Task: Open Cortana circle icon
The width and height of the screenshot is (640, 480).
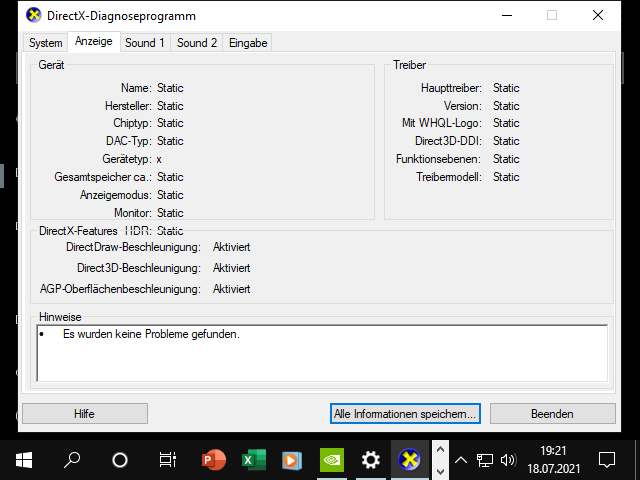Action: [120, 460]
